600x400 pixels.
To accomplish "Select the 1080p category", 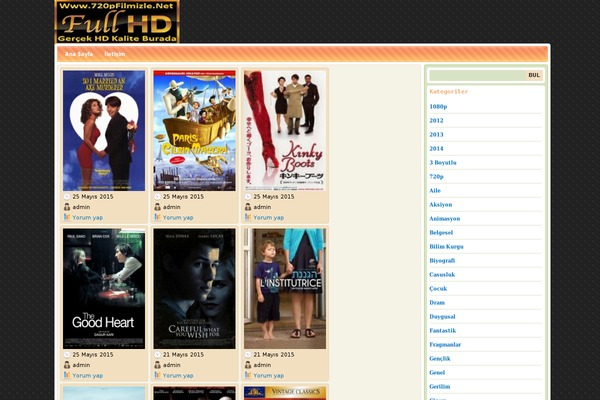I will 438,106.
